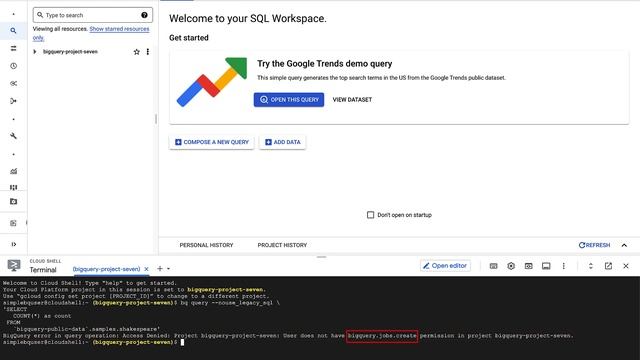Image resolution: width=640 pixels, height=360 pixels.
Task: Toggle Don't open on startup checkbox
Action: [x=370, y=215]
